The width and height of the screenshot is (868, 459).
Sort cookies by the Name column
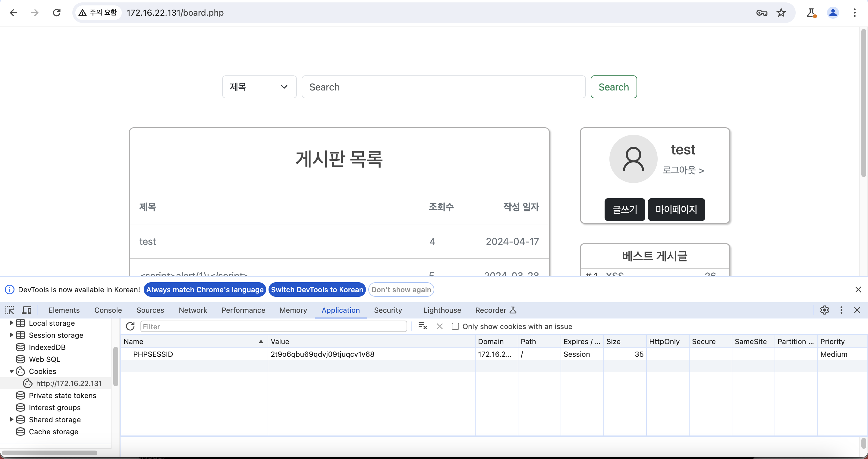[x=194, y=341]
